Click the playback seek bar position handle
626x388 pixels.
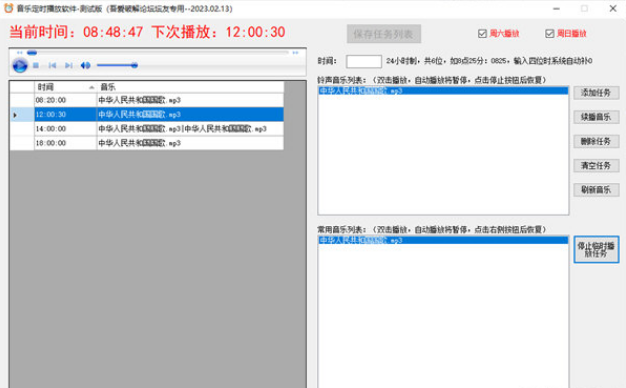pos(32,53)
